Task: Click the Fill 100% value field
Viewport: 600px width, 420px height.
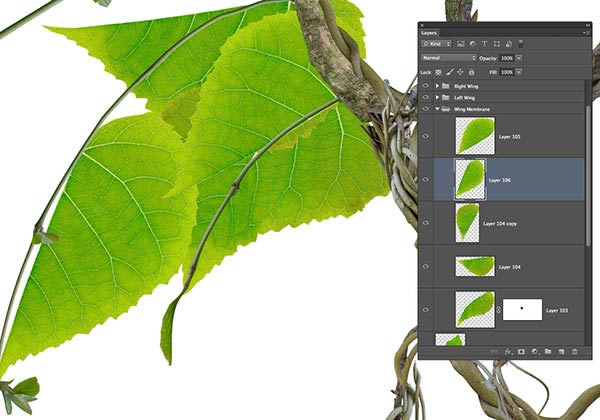Action: pos(507,72)
